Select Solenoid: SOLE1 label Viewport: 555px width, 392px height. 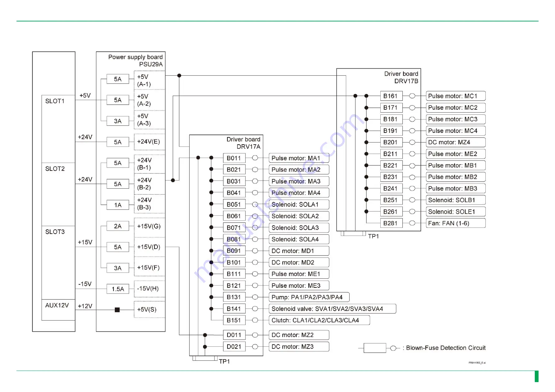tap(452, 212)
